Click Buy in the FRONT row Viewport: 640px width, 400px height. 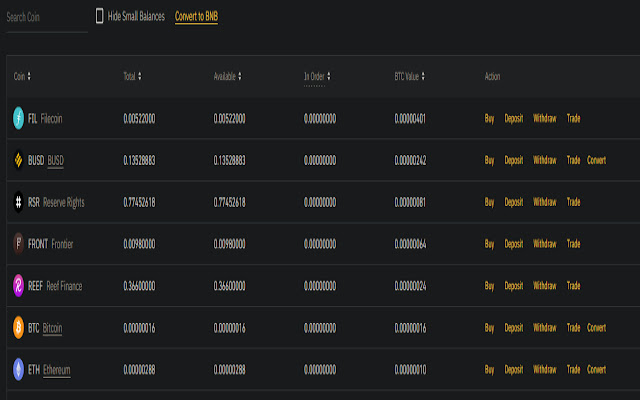point(489,244)
